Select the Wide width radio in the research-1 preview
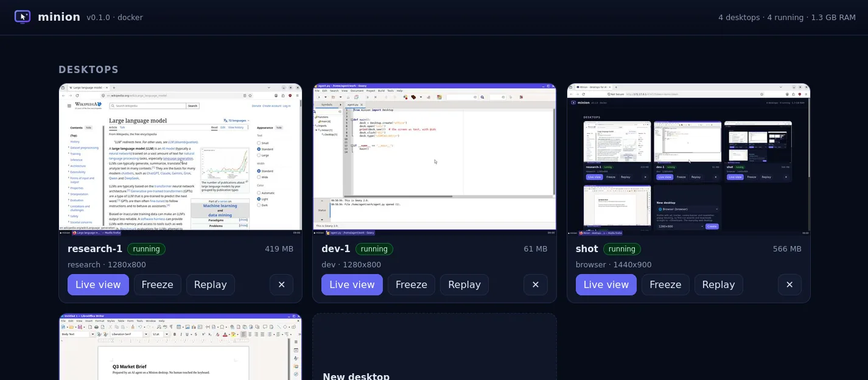 259,177
